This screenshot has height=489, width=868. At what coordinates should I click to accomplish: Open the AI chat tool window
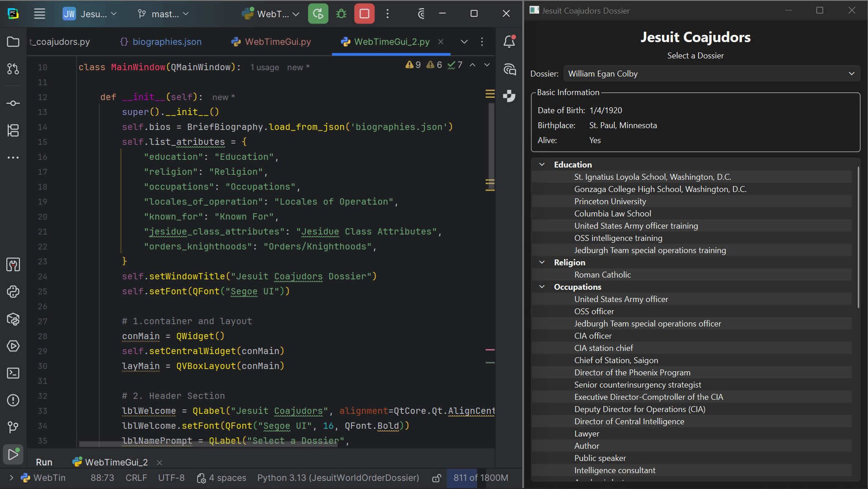point(509,69)
